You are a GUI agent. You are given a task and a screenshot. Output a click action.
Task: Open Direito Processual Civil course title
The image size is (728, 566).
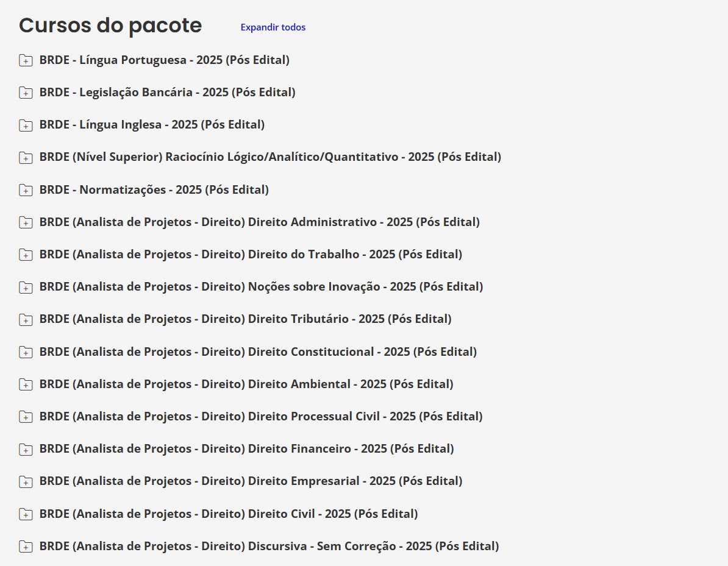(x=260, y=416)
